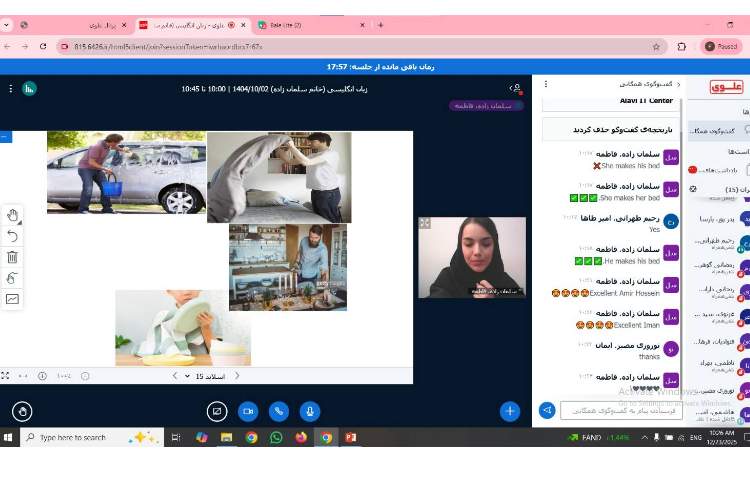Open shared notes item with red badge
The height and width of the screenshot is (480, 750).
(x=719, y=170)
